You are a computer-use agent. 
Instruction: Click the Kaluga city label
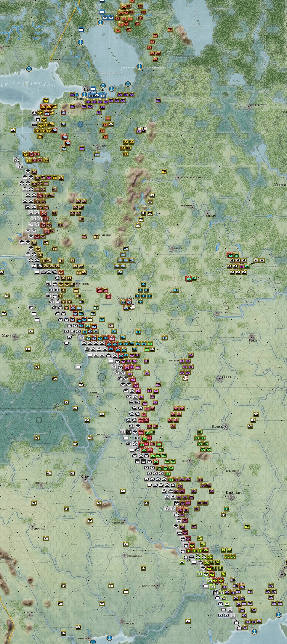(x=224, y=312)
